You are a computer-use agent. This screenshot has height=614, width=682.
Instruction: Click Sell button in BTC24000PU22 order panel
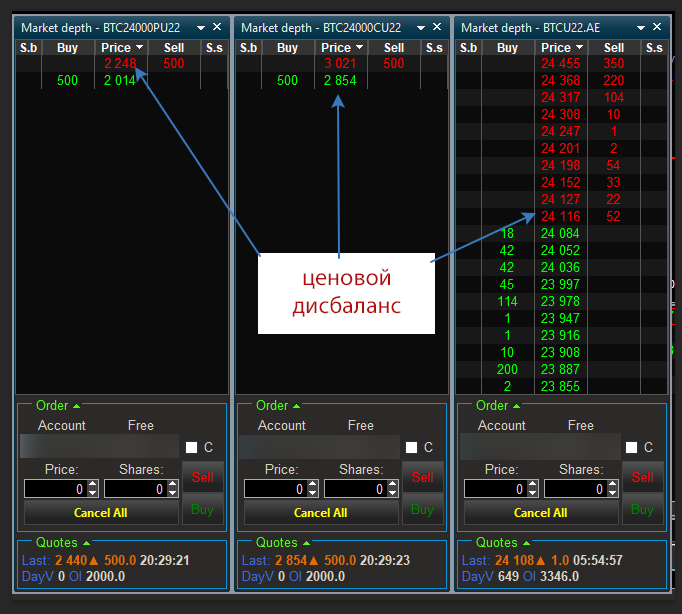point(203,477)
